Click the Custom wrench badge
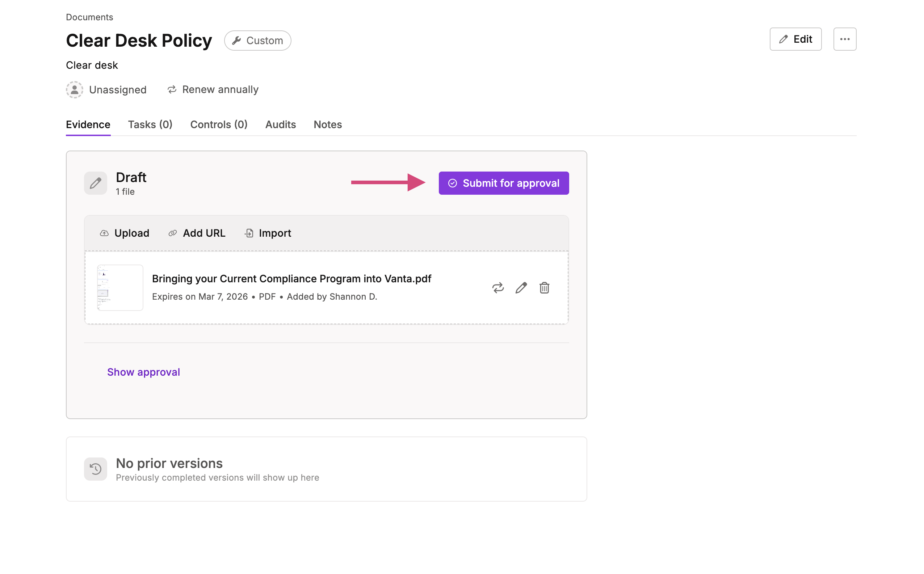This screenshot has width=924, height=574. pos(257,41)
